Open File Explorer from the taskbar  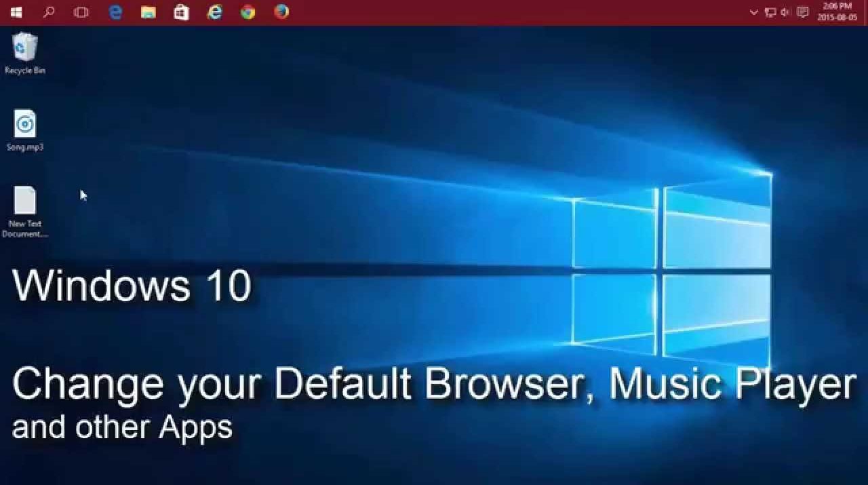[148, 12]
